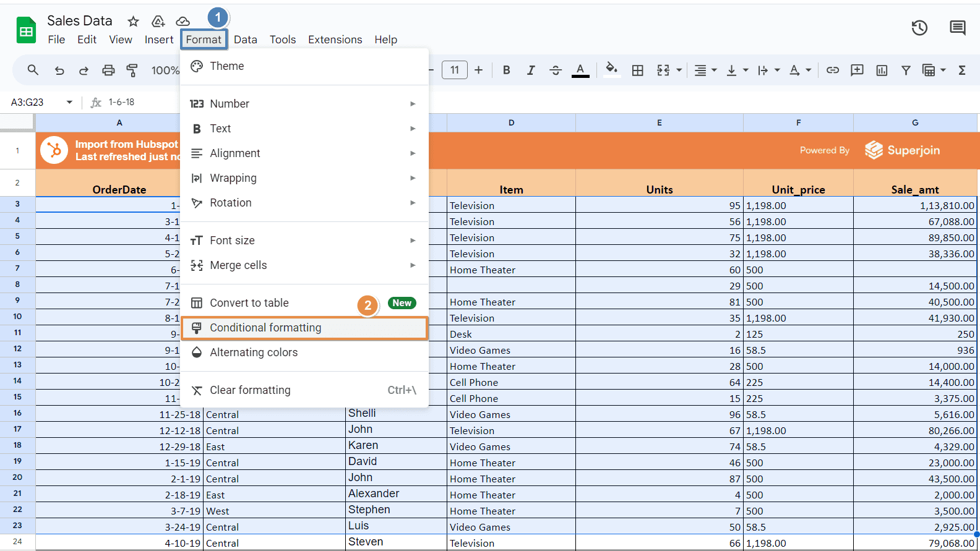Image resolution: width=980 pixels, height=551 pixels.
Task: Insert a link using toolbar icon
Action: click(x=833, y=70)
